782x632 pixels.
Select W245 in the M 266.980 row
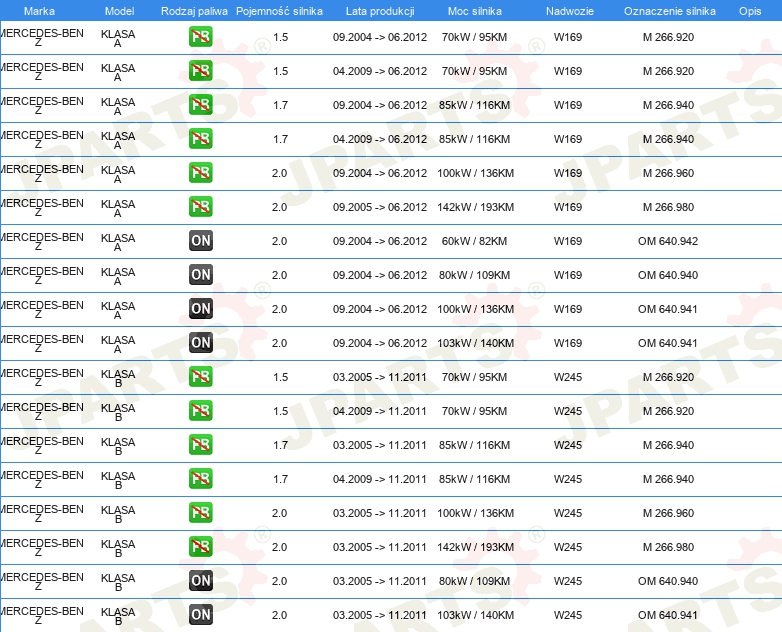click(x=568, y=547)
